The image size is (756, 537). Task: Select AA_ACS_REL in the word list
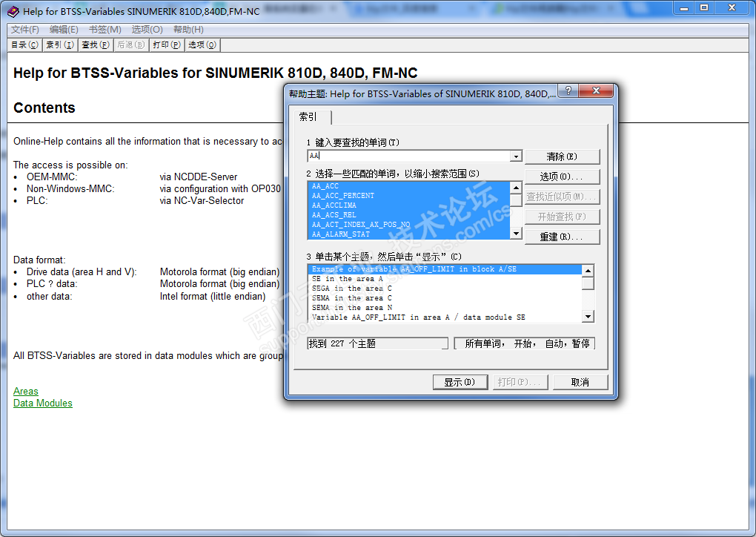pyautogui.click(x=409, y=215)
